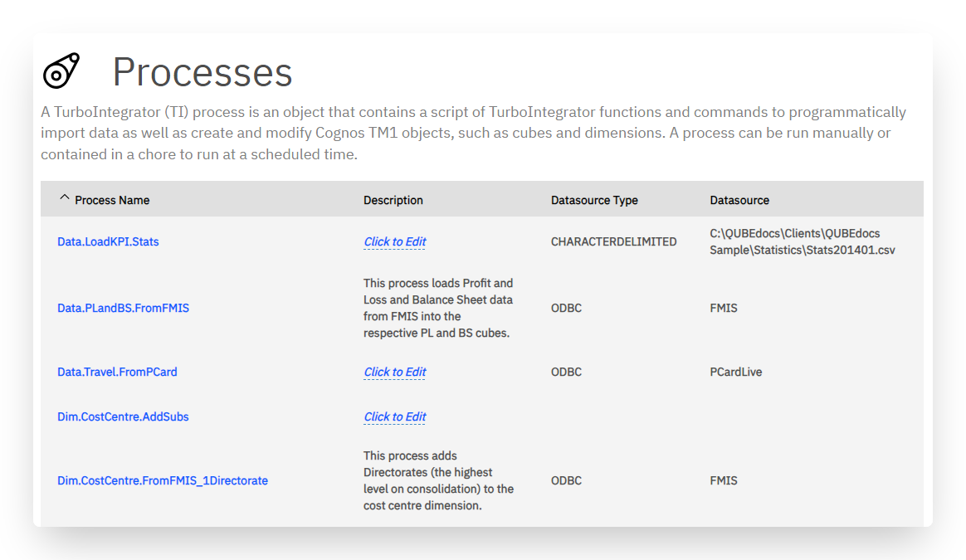Toggle the Process Name sort arrow
Image resolution: width=966 pixels, height=560 pixels.
click(x=64, y=197)
